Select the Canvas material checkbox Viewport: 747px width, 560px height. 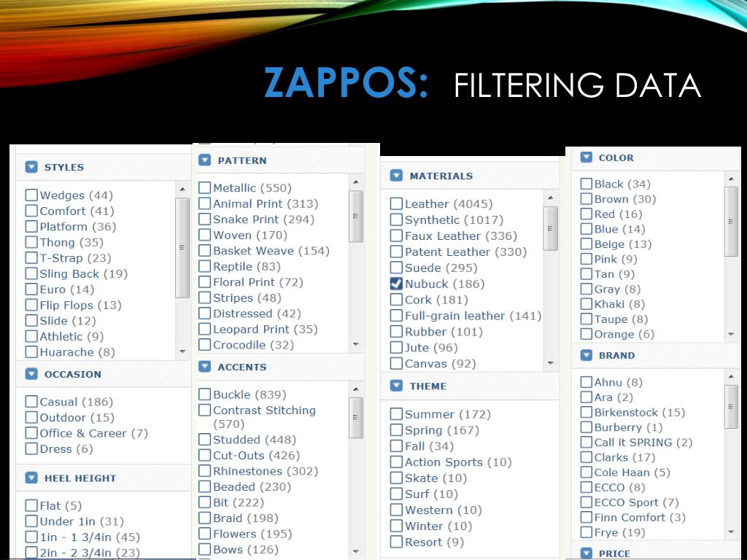click(x=396, y=363)
